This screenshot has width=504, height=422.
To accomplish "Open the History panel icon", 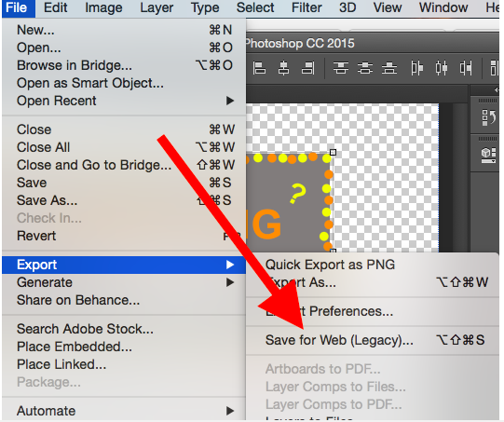I will click(x=488, y=117).
